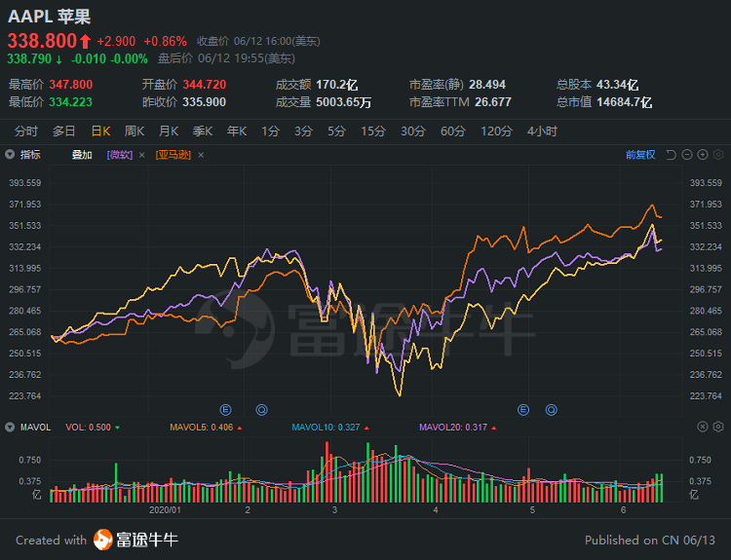Viewport: 731px width, 560px height.
Task: Switch to 60分 chart interval
Action: [453, 131]
